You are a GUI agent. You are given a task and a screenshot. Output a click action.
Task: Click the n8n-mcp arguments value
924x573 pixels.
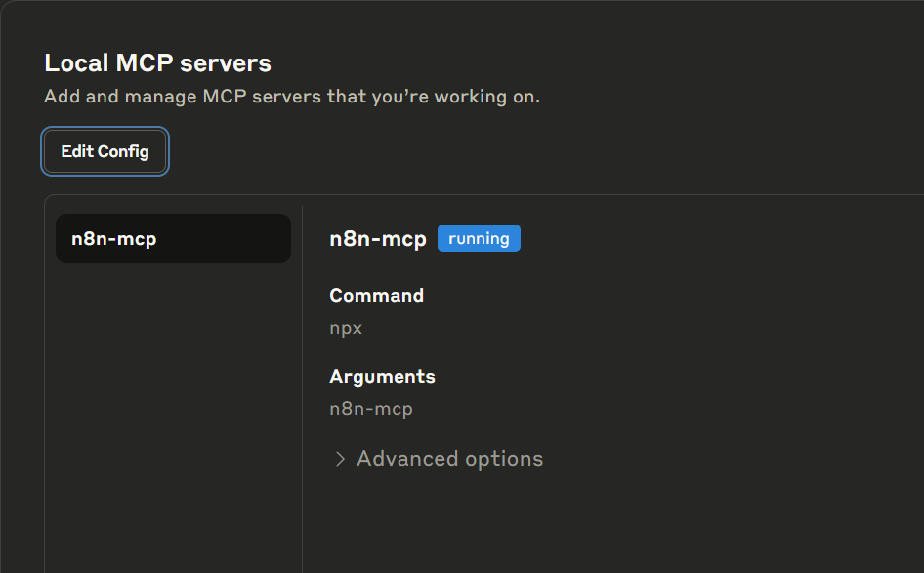[371, 409]
